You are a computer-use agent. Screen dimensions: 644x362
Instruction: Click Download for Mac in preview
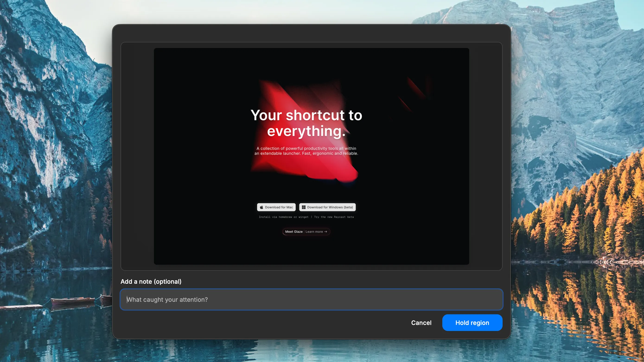point(276,207)
